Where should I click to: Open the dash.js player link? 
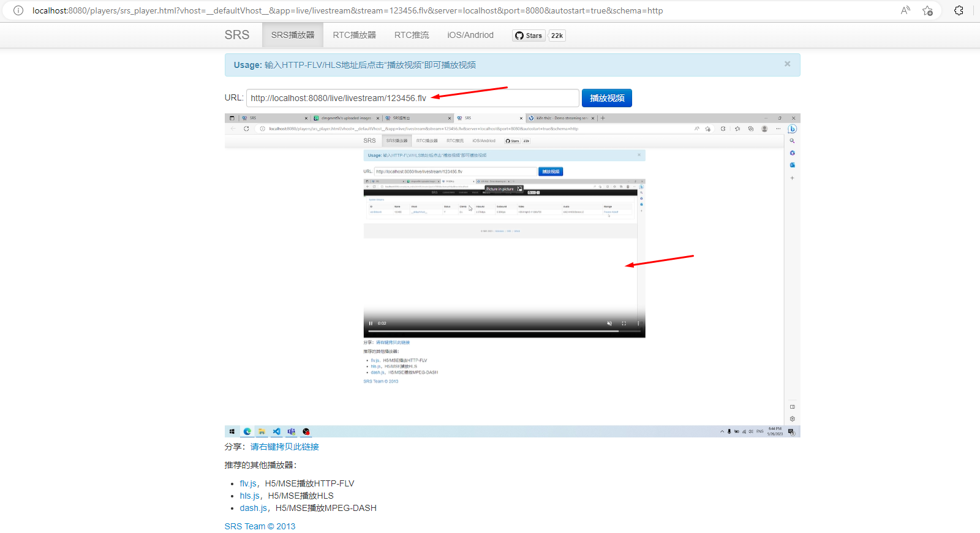pyautogui.click(x=254, y=508)
